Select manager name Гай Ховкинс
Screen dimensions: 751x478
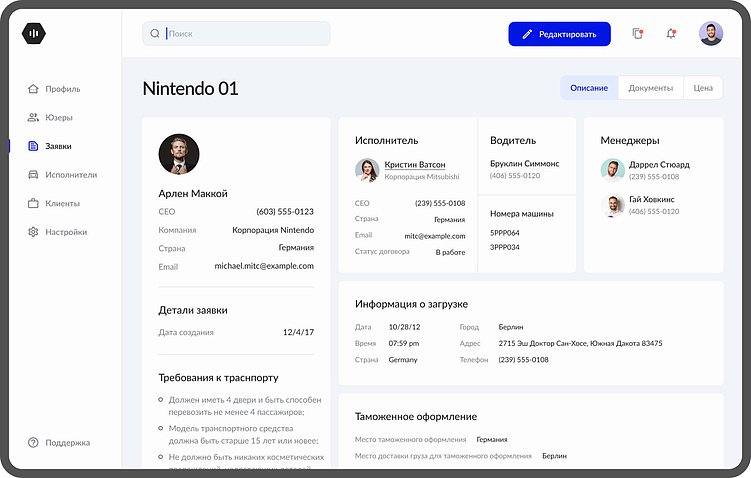pyautogui.click(x=651, y=199)
